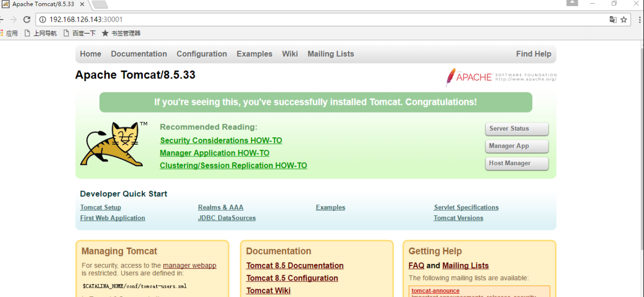Screen dimensions: 644x297
Task: Open Configuration in the navigation bar
Action: point(202,54)
